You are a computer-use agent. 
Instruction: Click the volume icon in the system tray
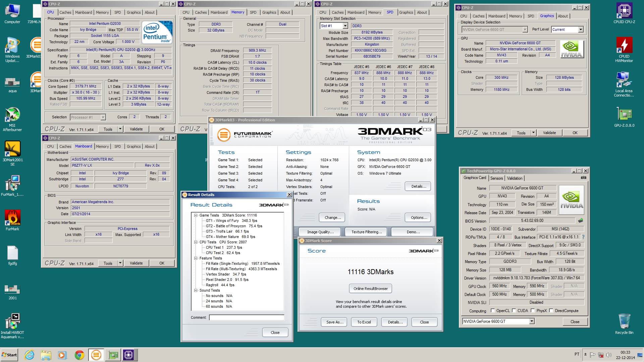tap(608, 355)
